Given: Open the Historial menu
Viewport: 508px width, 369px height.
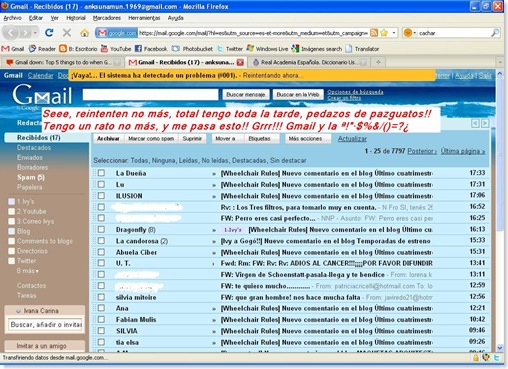Looking at the screenshot, I should [76, 18].
